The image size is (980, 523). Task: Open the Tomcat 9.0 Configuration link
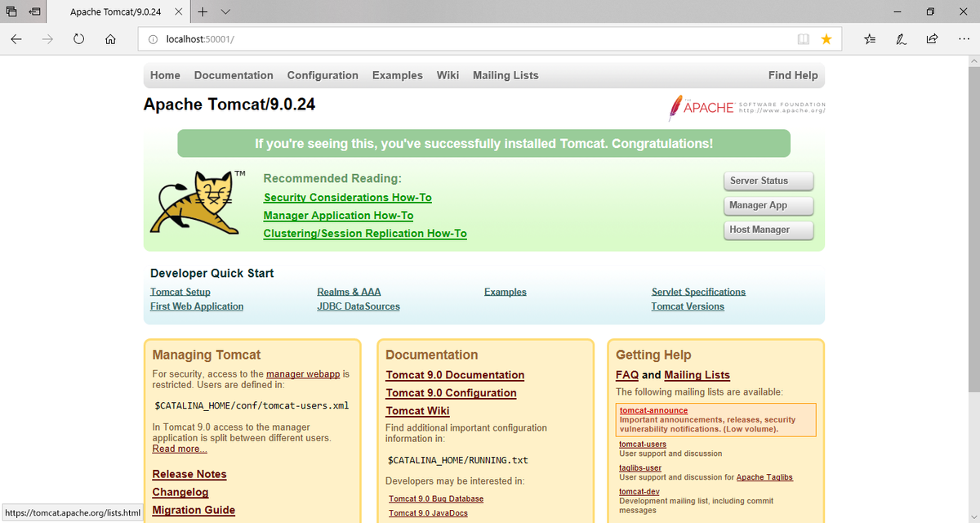click(x=451, y=393)
